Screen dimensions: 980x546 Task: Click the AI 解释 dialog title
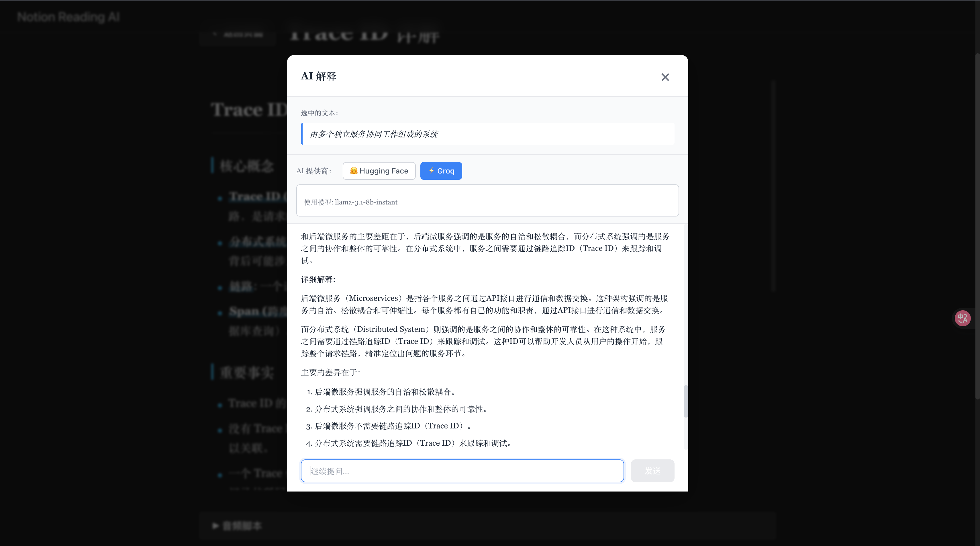point(318,76)
